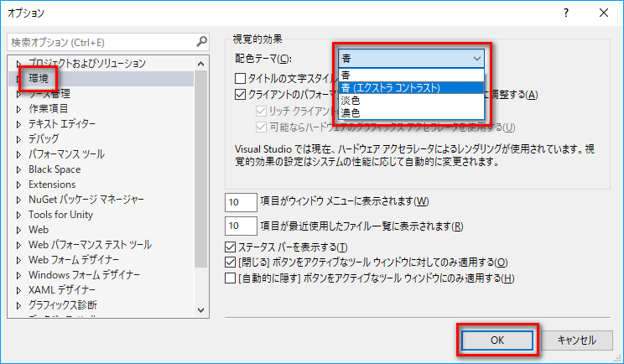Toggle ステータス バーを表示する checkbox
This screenshot has width=624, height=364.
coord(230,247)
